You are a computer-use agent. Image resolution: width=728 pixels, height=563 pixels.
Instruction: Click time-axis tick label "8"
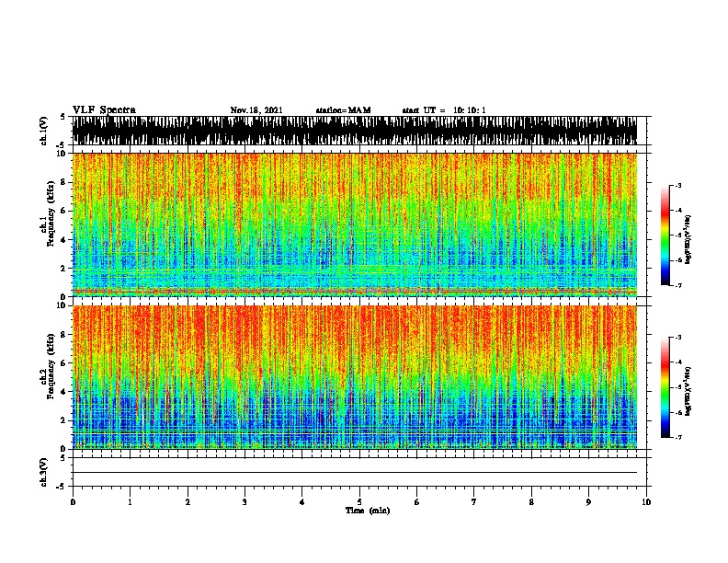tap(531, 502)
